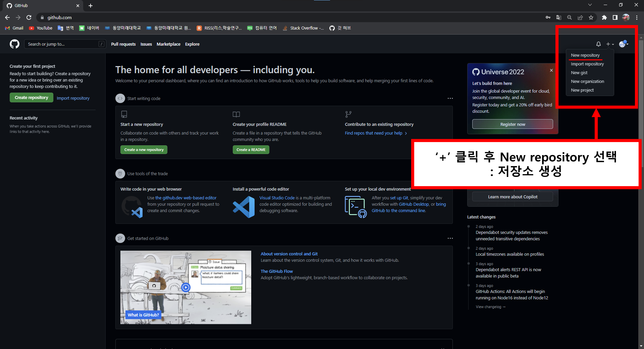Bookmark this page with the star
This screenshot has width=644, height=349.
pyautogui.click(x=591, y=17)
